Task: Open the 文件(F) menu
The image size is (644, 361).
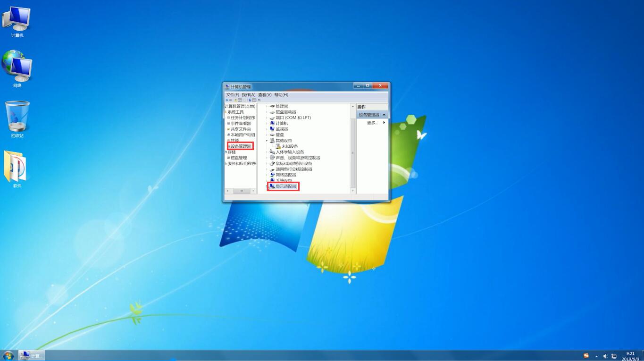Action: [233, 95]
